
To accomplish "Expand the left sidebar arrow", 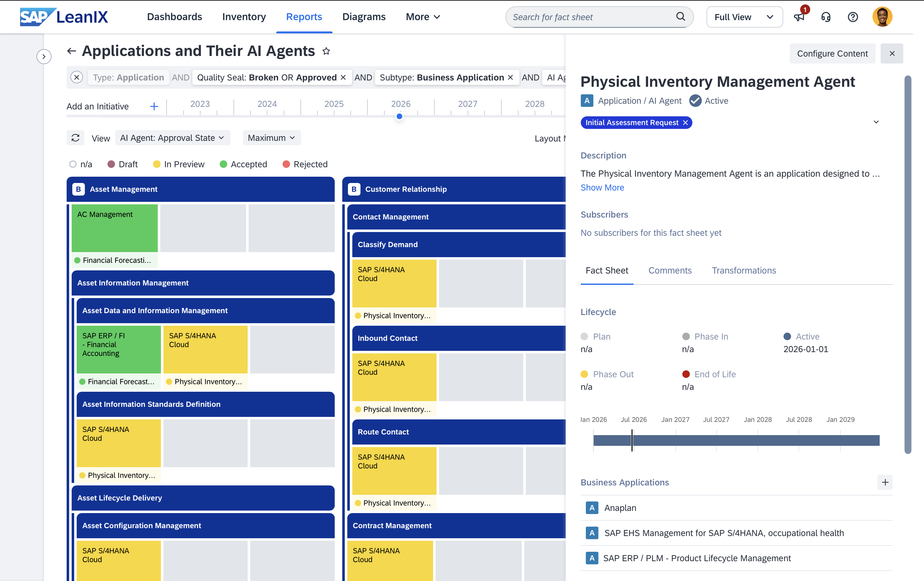I will pyautogui.click(x=44, y=57).
